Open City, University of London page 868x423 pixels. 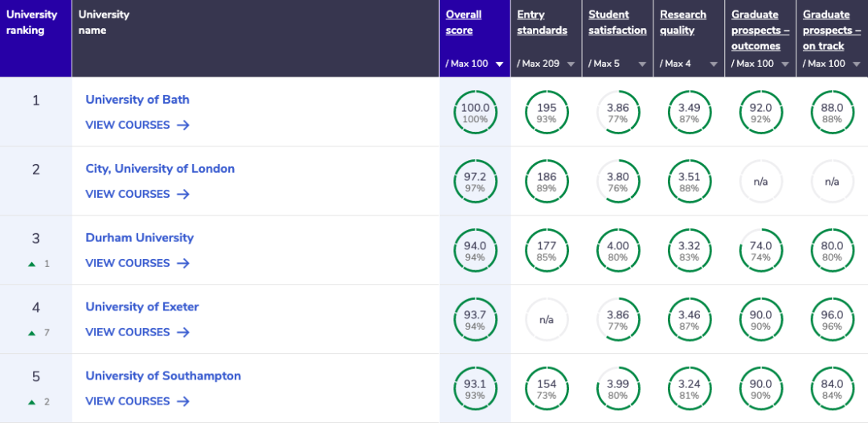160,169
